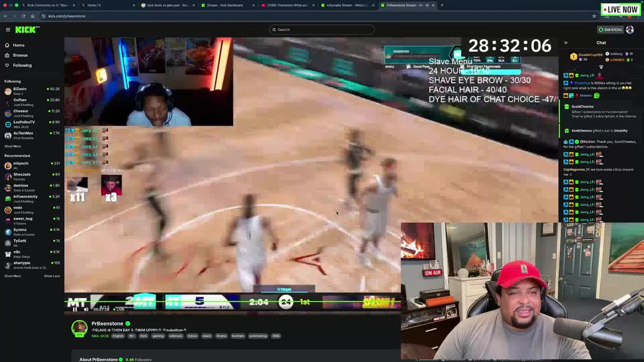Viewport: 644px width, 362px height.
Task: Click the PrBeenstone channel name
Action: click(107, 324)
